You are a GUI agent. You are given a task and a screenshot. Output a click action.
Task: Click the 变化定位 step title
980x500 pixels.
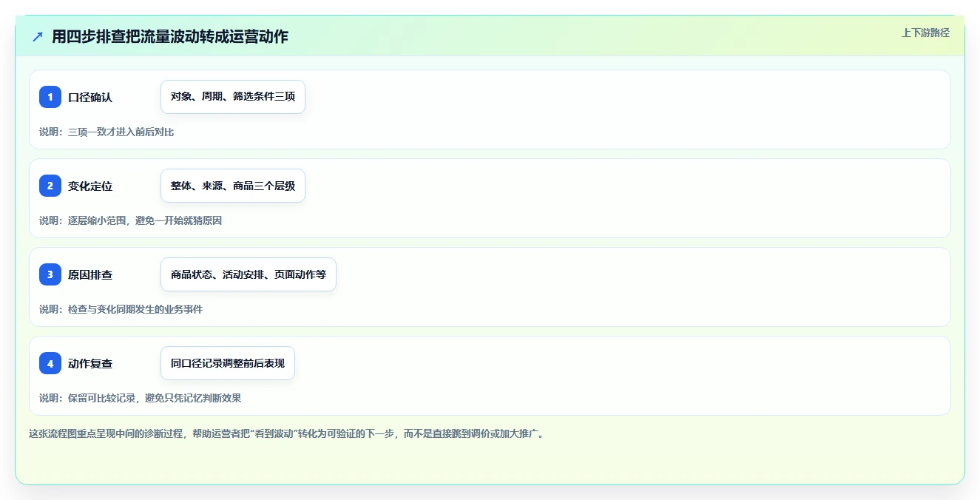(x=90, y=186)
